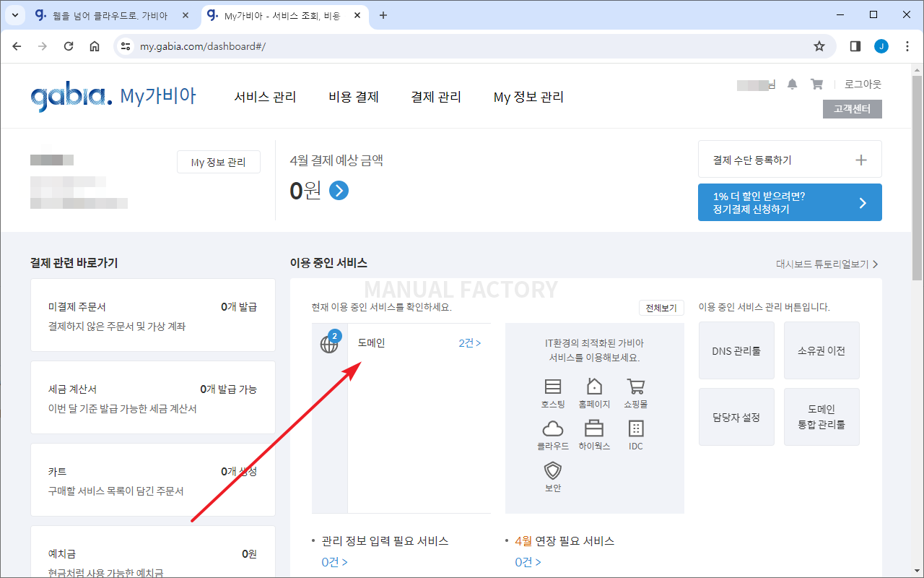
Task: Open the 보안 shield icon
Action: tap(553, 477)
